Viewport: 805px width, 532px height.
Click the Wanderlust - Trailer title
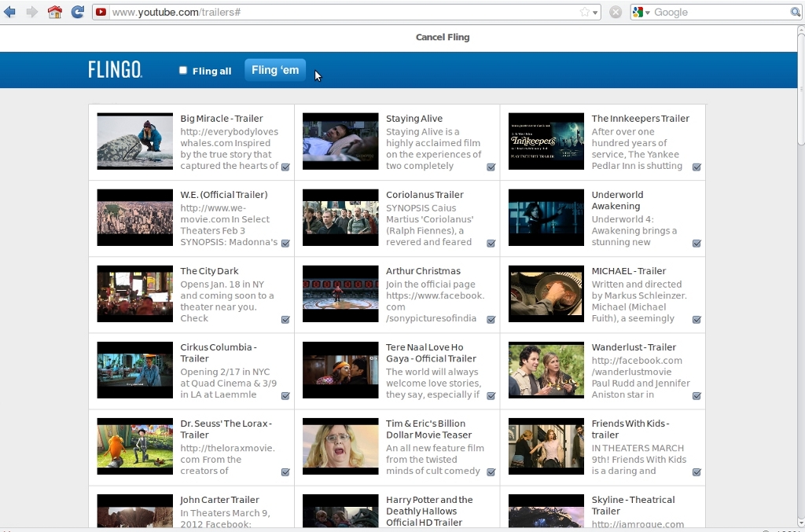click(x=634, y=347)
